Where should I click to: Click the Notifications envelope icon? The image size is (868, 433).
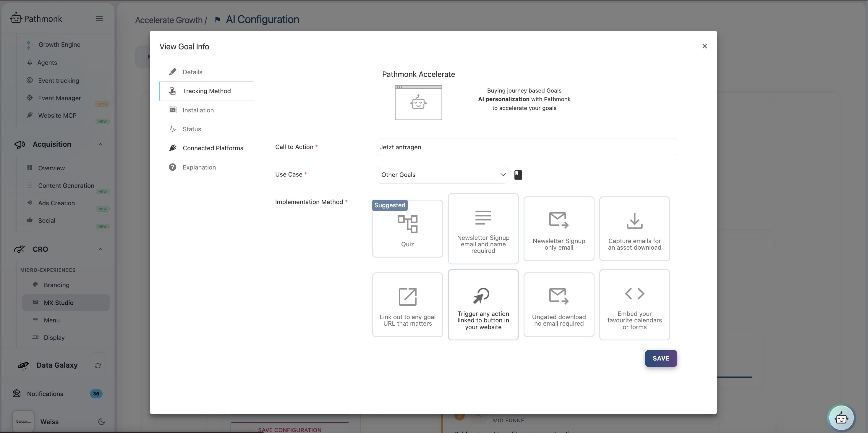tap(17, 393)
